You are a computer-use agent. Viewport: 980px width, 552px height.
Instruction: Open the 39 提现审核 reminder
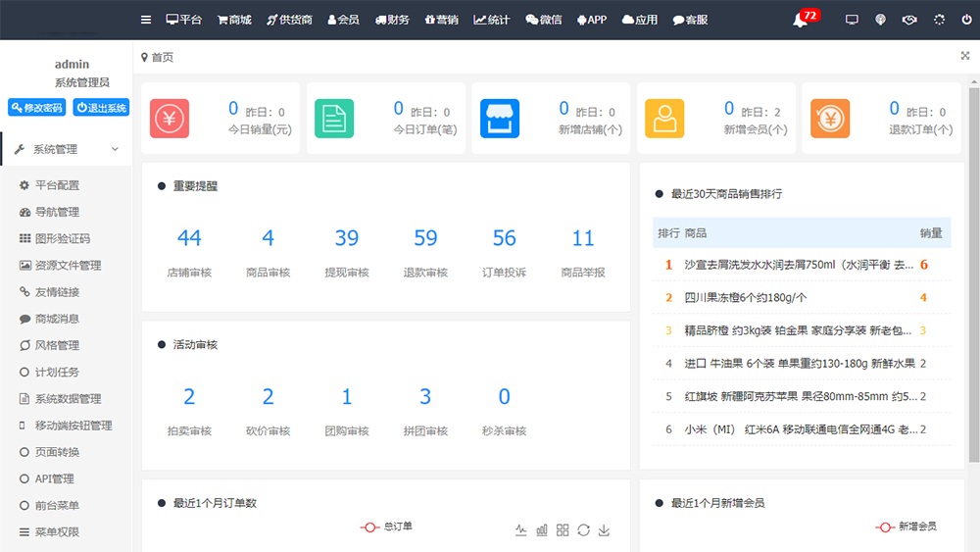pyautogui.click(x=347, y=252)
